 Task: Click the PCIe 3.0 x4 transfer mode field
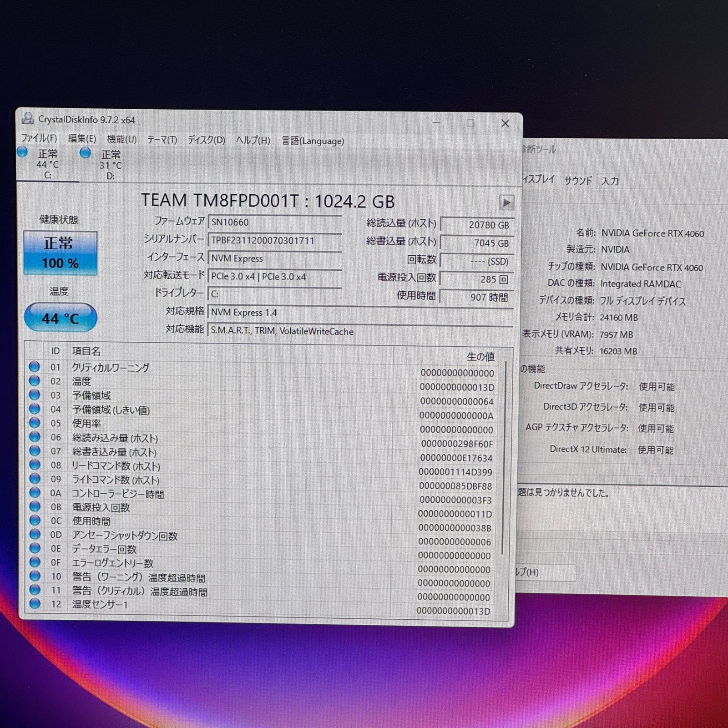275,277
